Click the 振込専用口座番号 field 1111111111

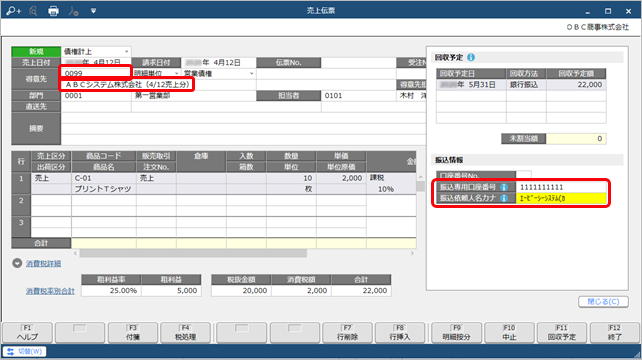pyautogui.click(x=561, y=187)
